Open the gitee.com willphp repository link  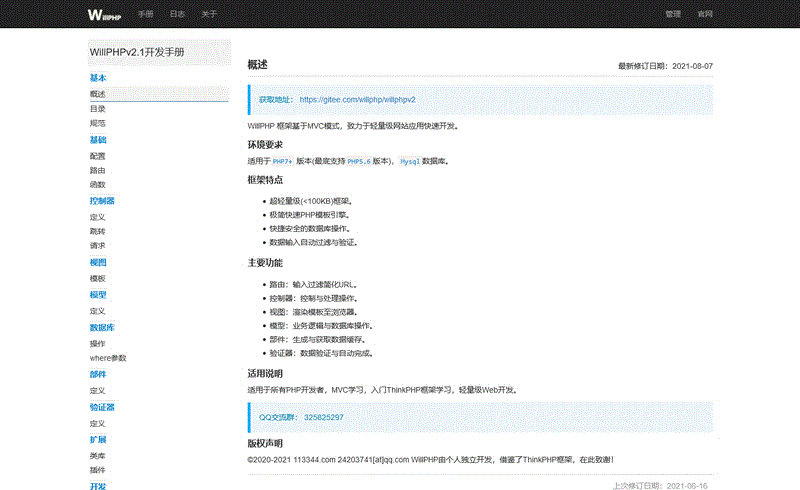tap(357, 100)
